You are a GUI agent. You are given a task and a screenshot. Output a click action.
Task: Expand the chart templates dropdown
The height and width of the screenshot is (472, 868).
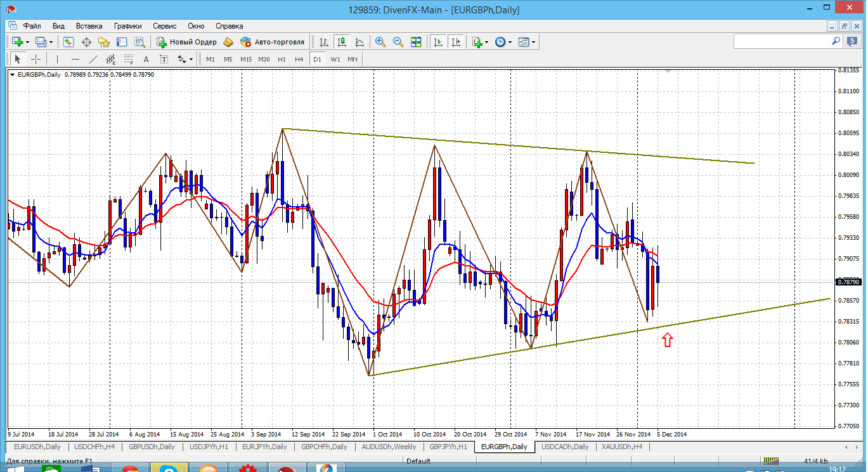coord(533,42)
